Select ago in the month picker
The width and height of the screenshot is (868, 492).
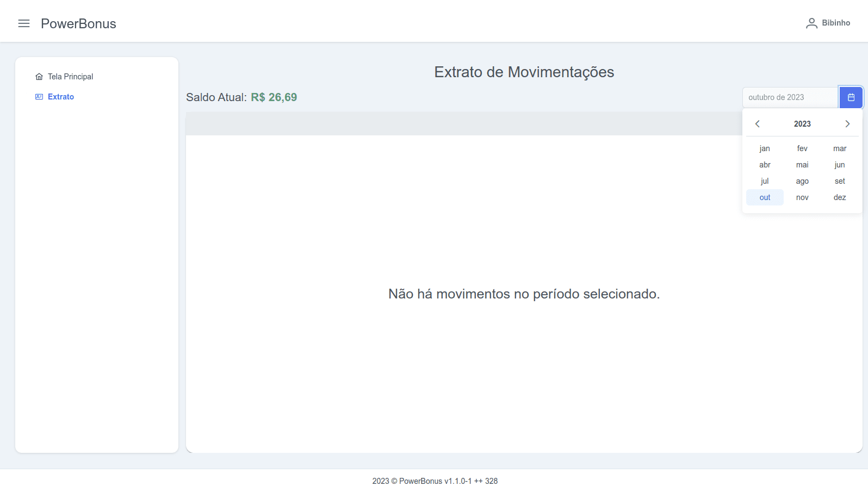(802, 181)
